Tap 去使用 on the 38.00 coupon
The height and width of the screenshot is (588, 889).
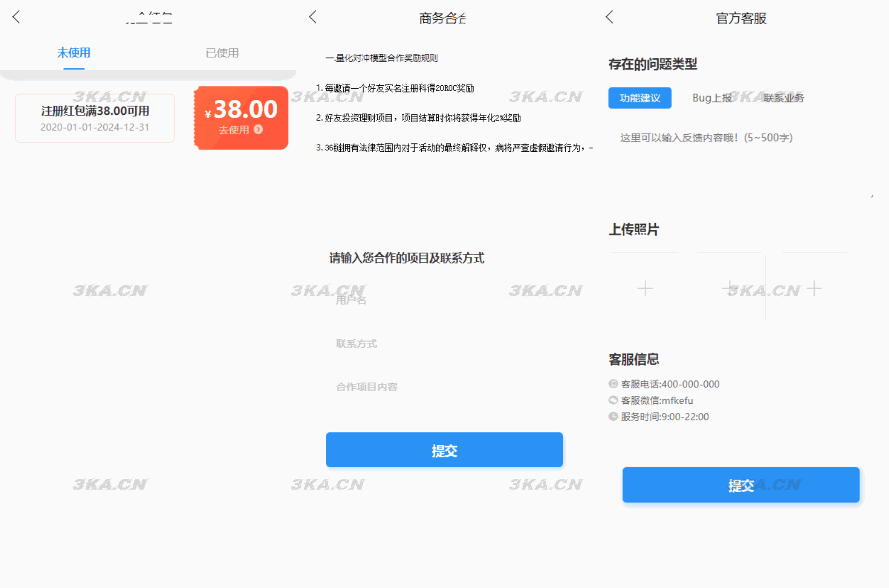(x=240, y=129)
